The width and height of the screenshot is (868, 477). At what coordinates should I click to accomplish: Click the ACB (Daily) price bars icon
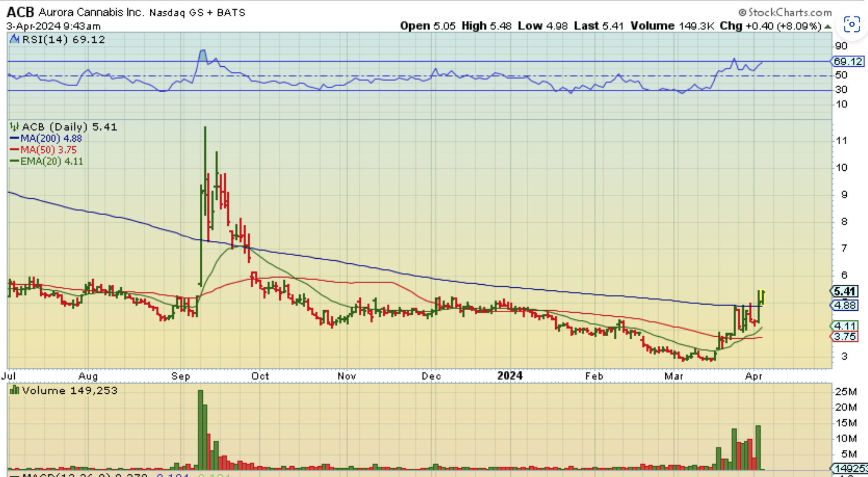click(15, 127)
